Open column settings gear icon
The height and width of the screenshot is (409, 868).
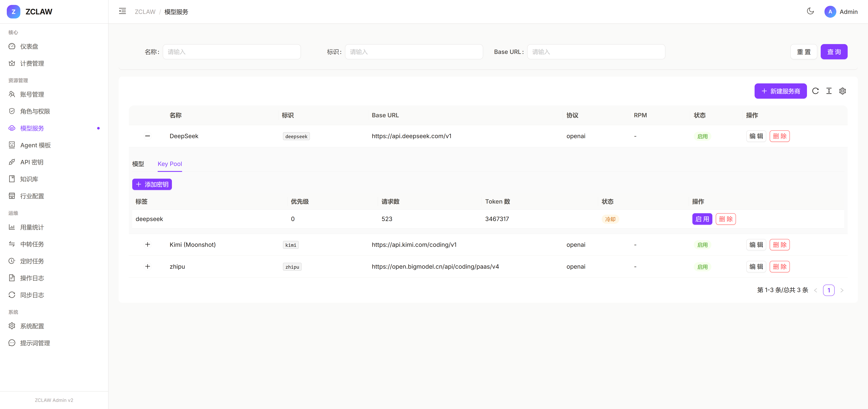click(842, 91)
